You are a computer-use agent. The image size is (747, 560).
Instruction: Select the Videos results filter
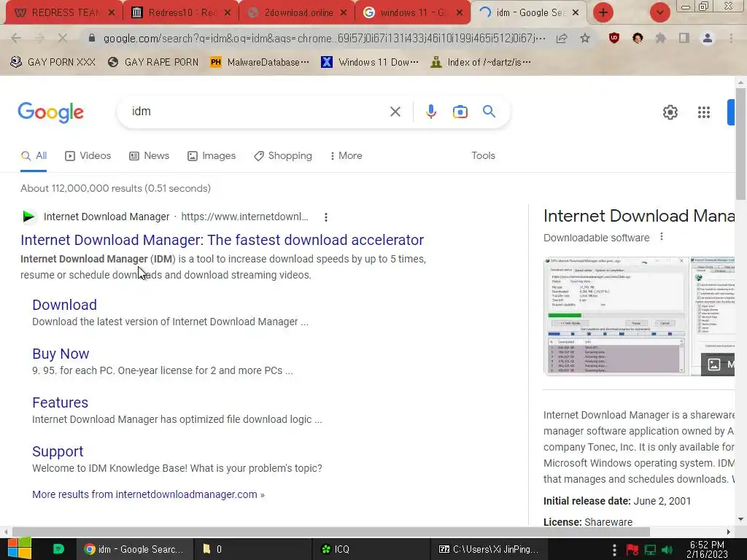click(88, 156)
